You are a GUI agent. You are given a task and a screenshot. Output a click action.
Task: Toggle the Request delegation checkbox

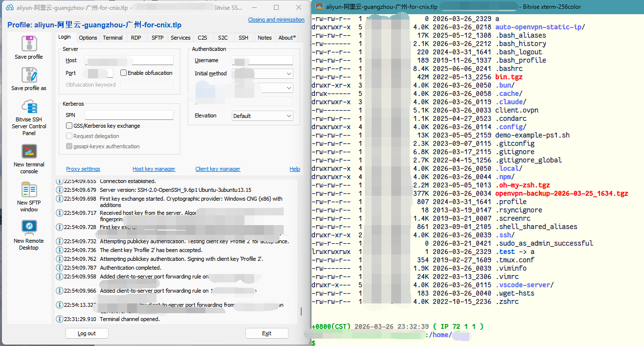coord(69,136)
